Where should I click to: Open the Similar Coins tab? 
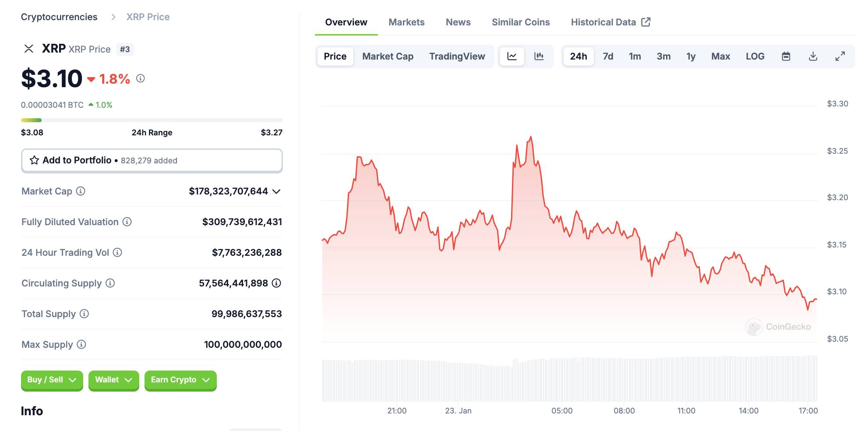pyautogui.click(x=521, y=22)
